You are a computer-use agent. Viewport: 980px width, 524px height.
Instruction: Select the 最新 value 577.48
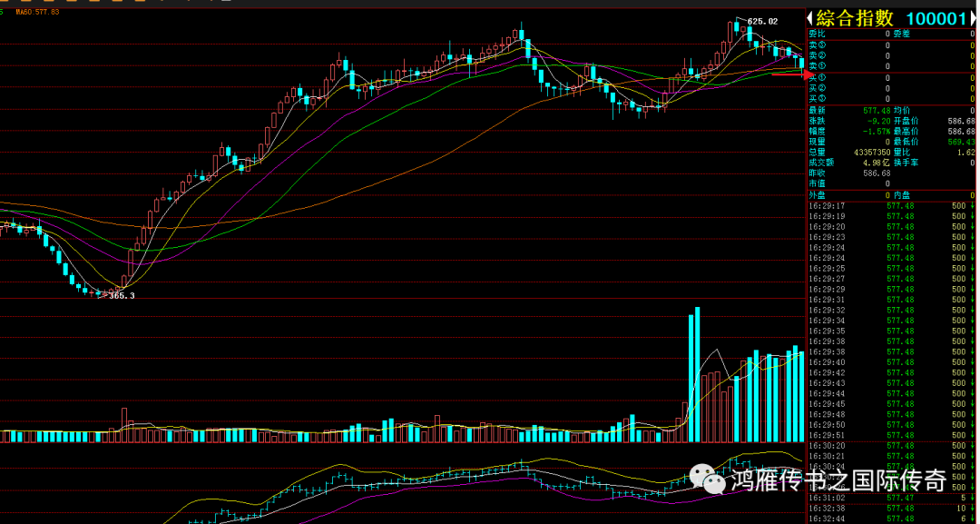pyautogui.click(x=877, y=111)
